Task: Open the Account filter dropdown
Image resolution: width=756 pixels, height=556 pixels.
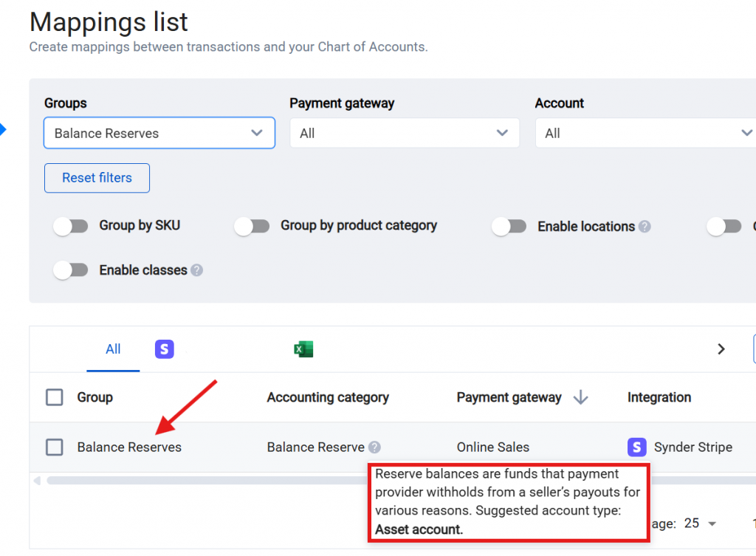Action: click(x=646, y=134)
